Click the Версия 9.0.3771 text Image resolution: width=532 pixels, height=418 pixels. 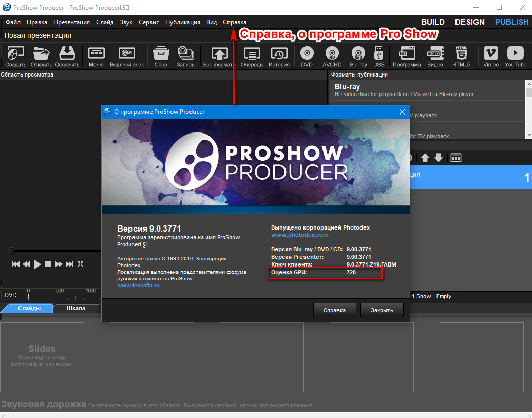pos(149,229)
